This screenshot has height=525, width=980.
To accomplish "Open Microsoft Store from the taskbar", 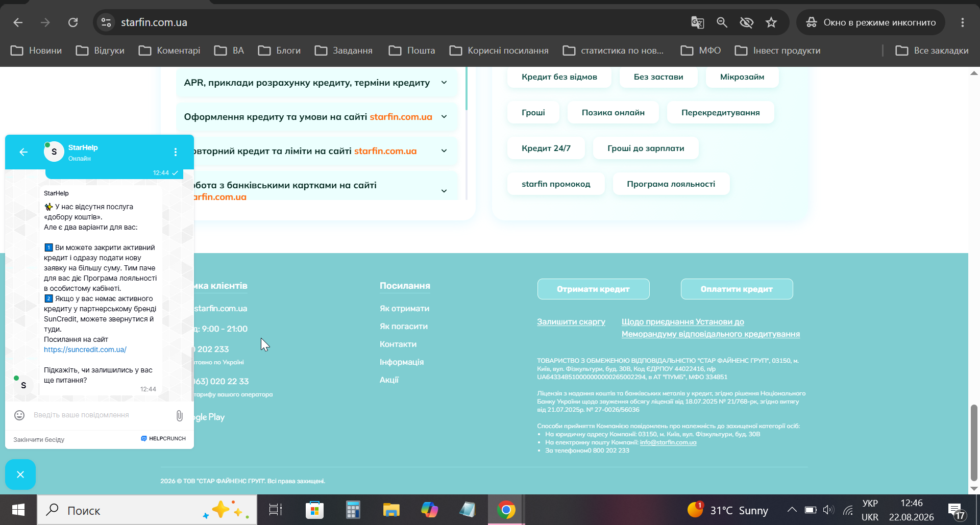I will click(314, 510).
